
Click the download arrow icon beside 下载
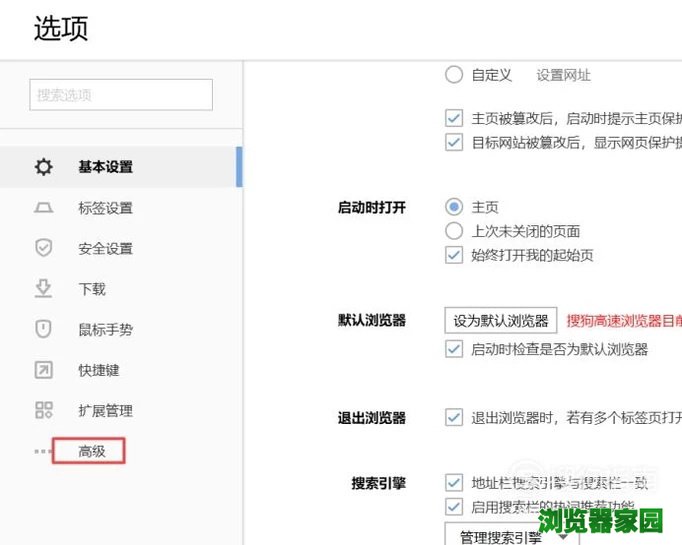click(43, 289)
